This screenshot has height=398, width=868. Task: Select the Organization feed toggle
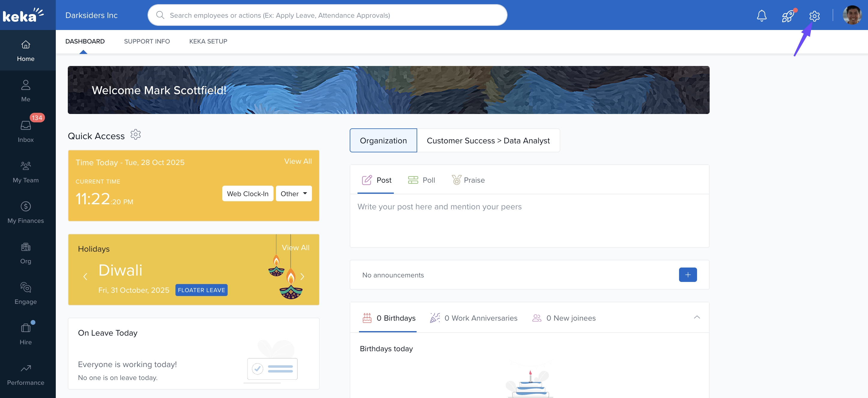click(x=383, y=141)
